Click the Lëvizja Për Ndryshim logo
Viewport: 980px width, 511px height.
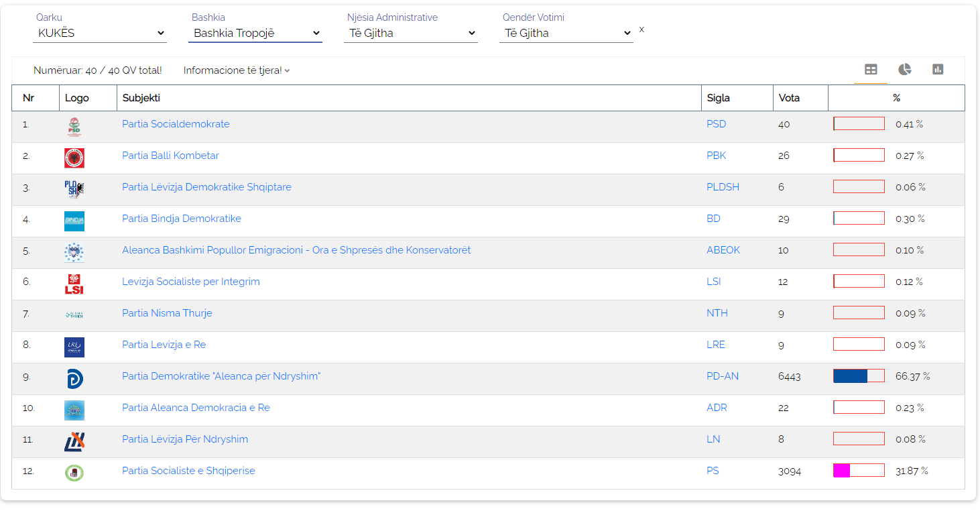[74, 441]
